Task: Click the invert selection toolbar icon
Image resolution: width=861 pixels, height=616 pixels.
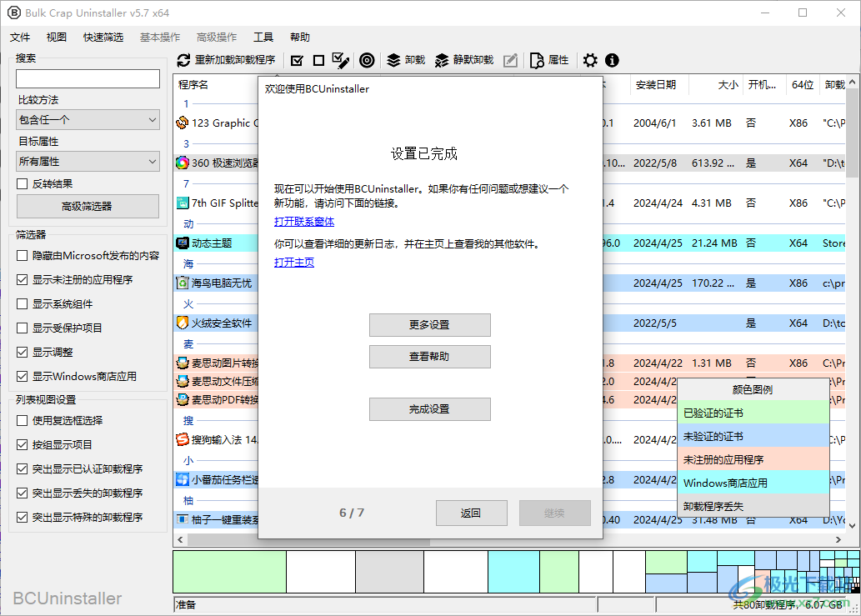Action: [340, 60]
